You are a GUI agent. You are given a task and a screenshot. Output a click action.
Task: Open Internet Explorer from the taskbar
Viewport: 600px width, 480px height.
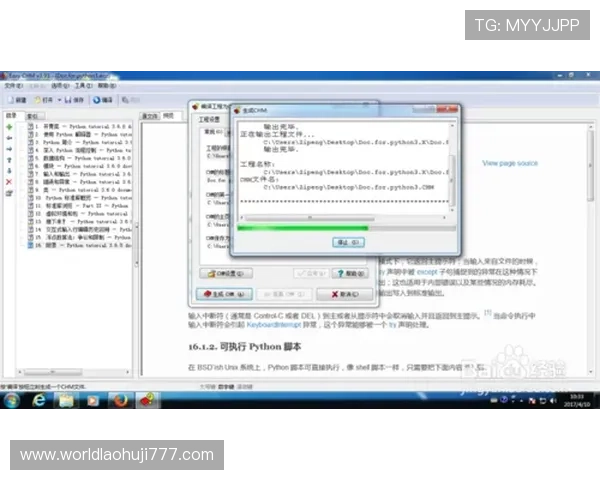click(40, 400)
